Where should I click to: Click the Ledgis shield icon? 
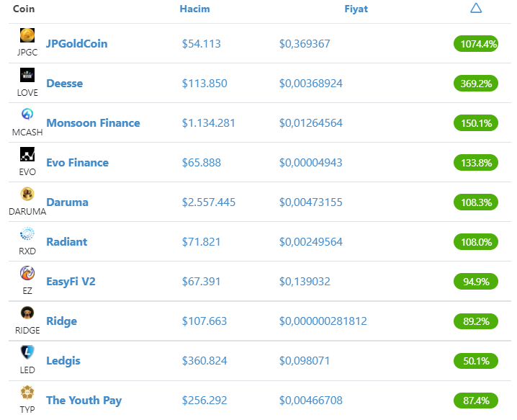pos(27,352)
